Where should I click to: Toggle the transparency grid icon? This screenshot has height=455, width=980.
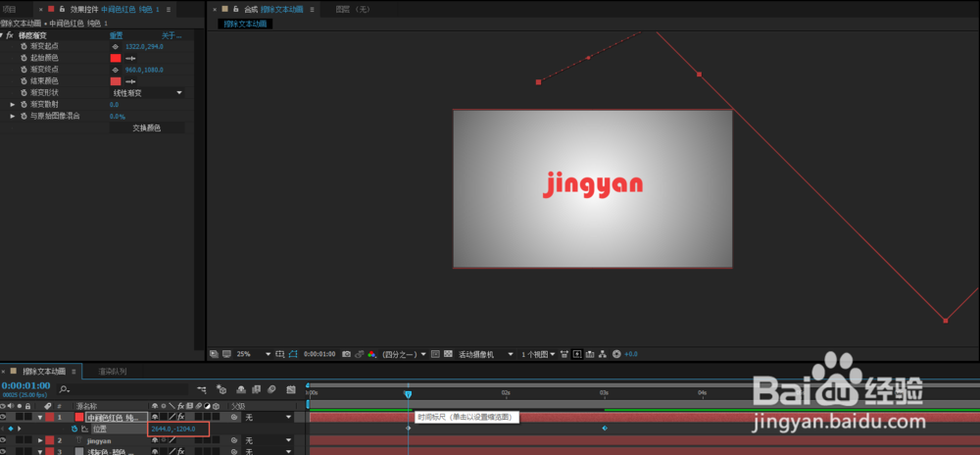click(448, 354)
